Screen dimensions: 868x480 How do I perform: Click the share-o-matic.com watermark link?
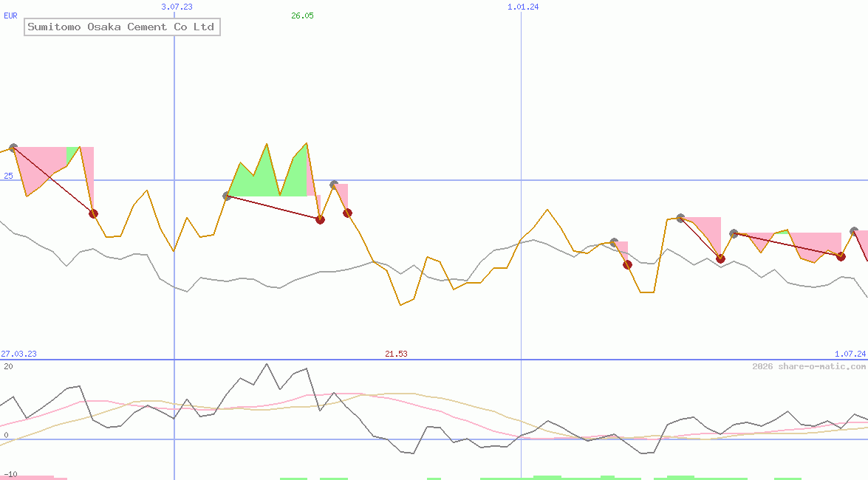809,366
